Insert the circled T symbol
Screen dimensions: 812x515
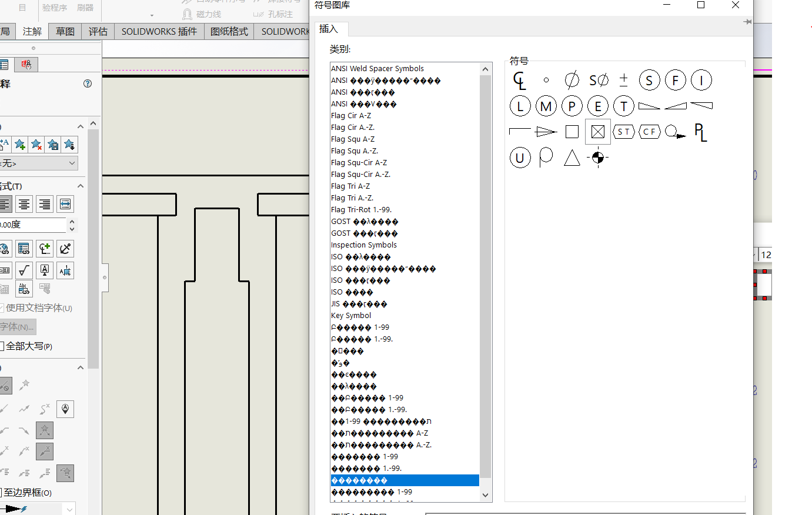point(624,106)
